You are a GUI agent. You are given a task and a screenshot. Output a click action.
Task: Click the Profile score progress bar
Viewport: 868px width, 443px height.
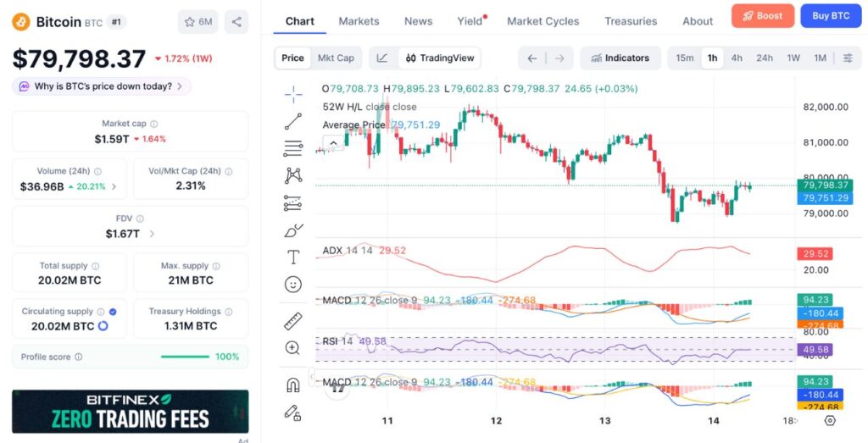185,357
